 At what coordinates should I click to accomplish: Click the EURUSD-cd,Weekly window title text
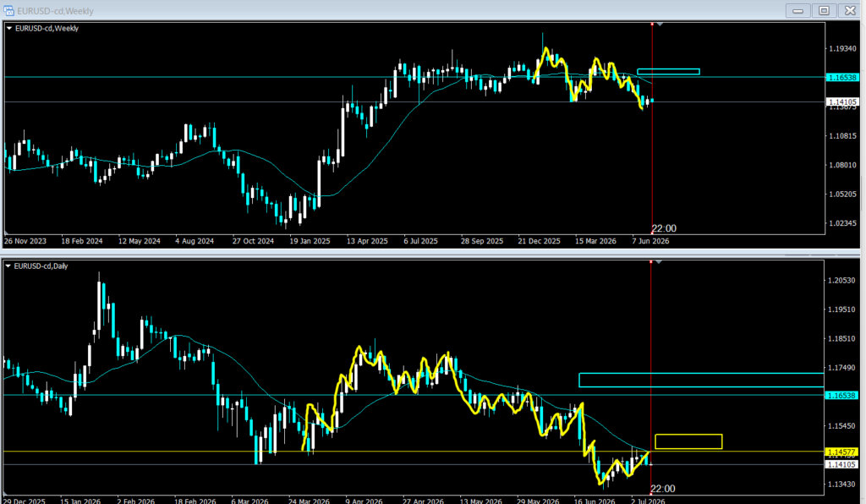[55, 11]
